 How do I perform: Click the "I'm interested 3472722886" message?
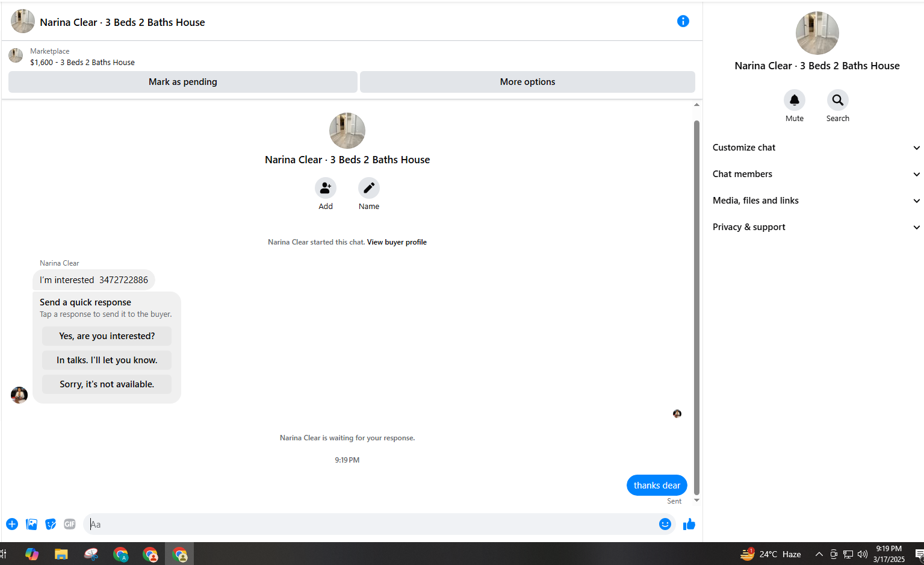[x=94, y=280]
